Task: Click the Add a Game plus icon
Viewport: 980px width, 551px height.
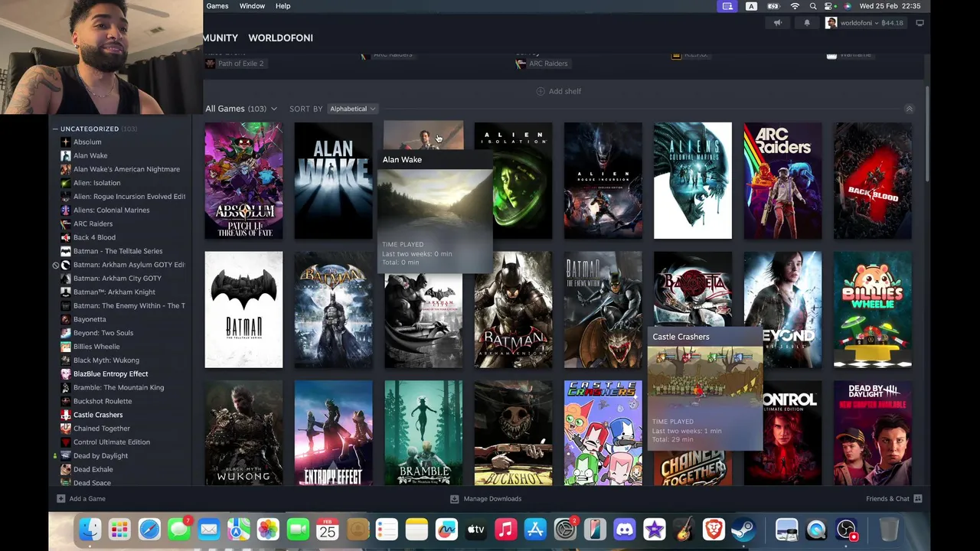Action: 60,498
